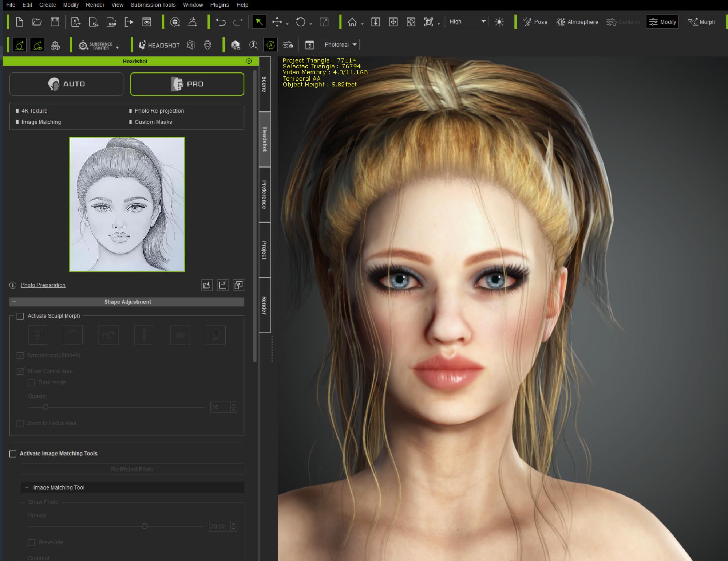Create a new project with the New icon
The height and width of the screenshot is (561, 728).
click(20, 22)
